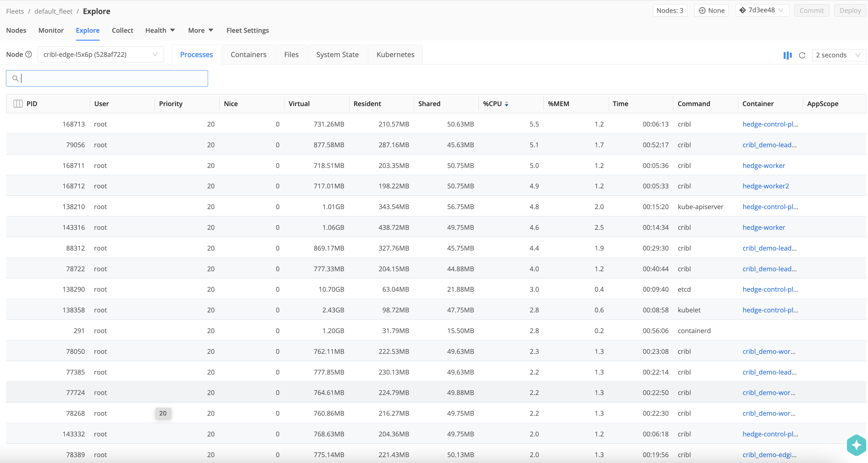The height and width of the screenshot is (463, 868).
Task: Focus the process search input field
Action: [111, 78]
